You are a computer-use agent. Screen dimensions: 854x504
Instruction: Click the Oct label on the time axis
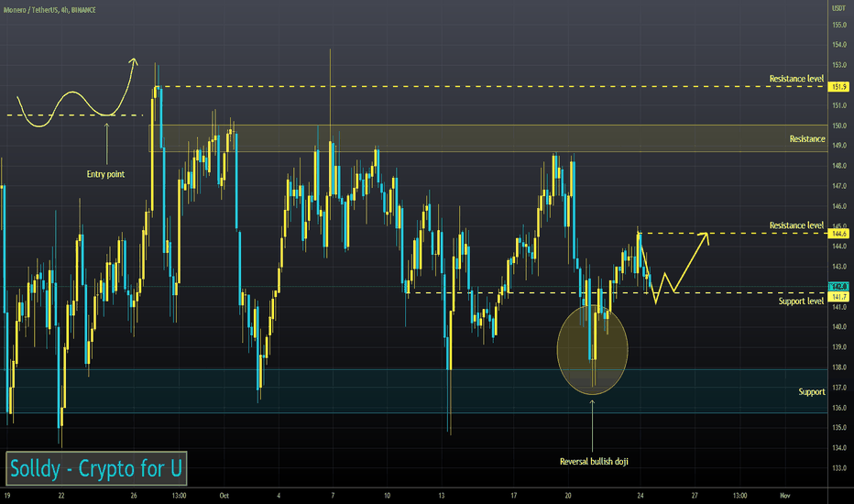coord(224,495)
